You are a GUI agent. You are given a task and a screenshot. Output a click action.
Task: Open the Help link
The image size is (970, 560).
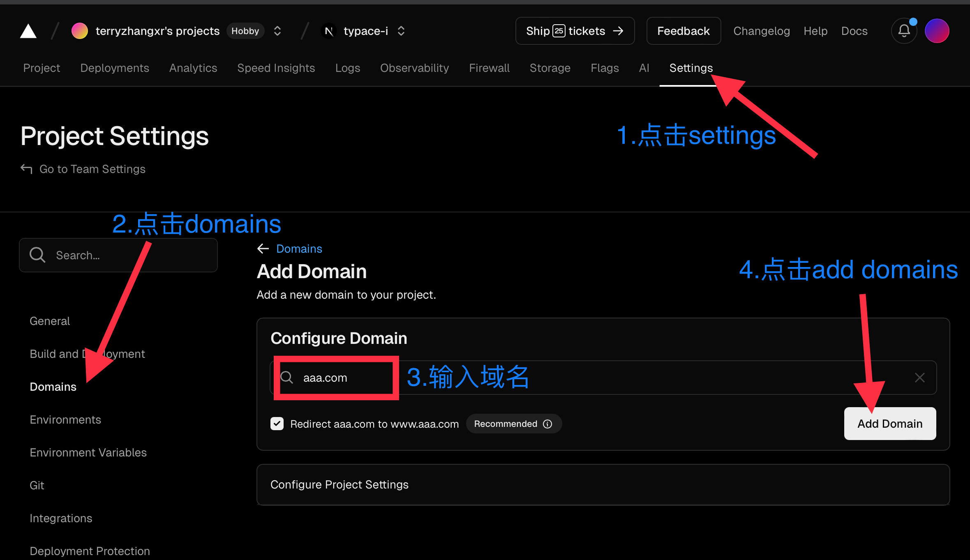point(815,31)
